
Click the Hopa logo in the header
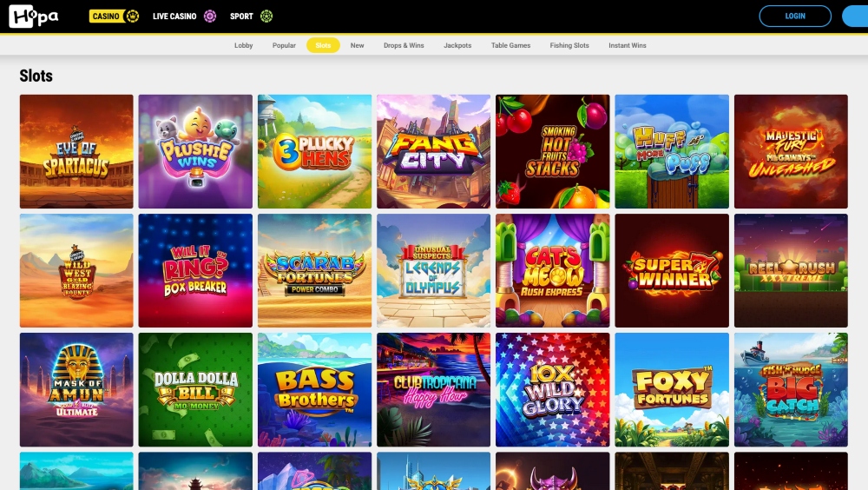pyautogui.click(x=34, y=16)
